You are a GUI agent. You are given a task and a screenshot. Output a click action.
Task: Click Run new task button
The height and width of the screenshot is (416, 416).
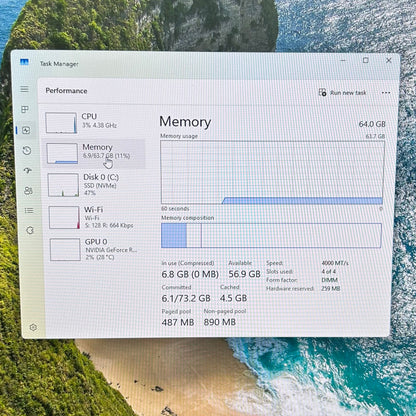pyautogui.click(x=343, y=93)
